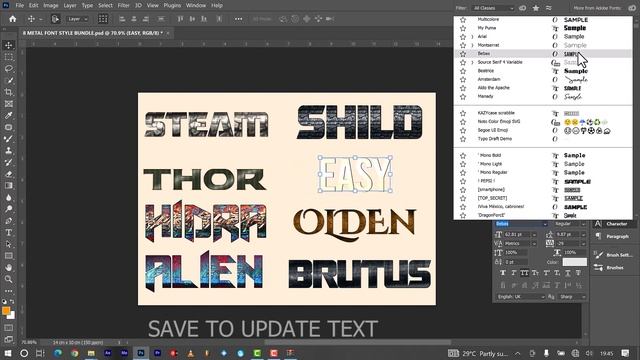Image resolution: width=640 pixels, height=360 pixels.
Task: Favorite the Bebas font star
Action: tap(463, 54)
